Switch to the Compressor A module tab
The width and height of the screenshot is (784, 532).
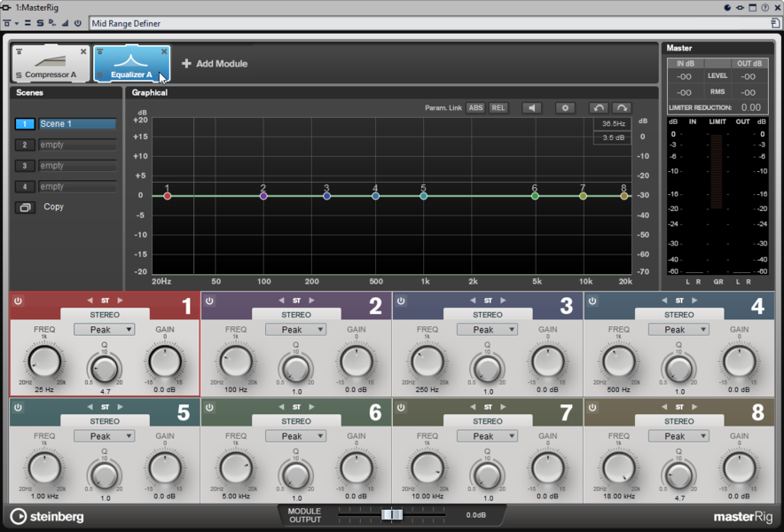coord(51,64)
